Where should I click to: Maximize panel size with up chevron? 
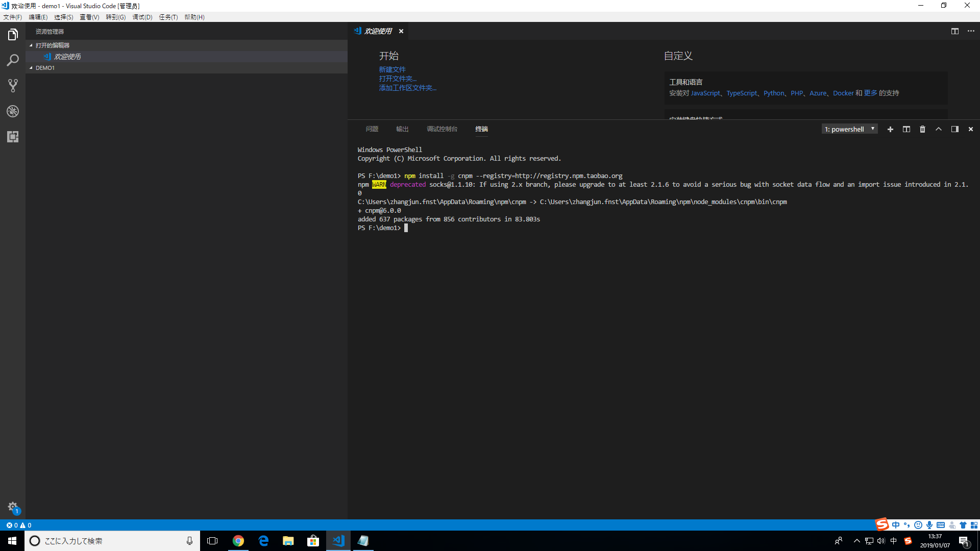[938, 129]
